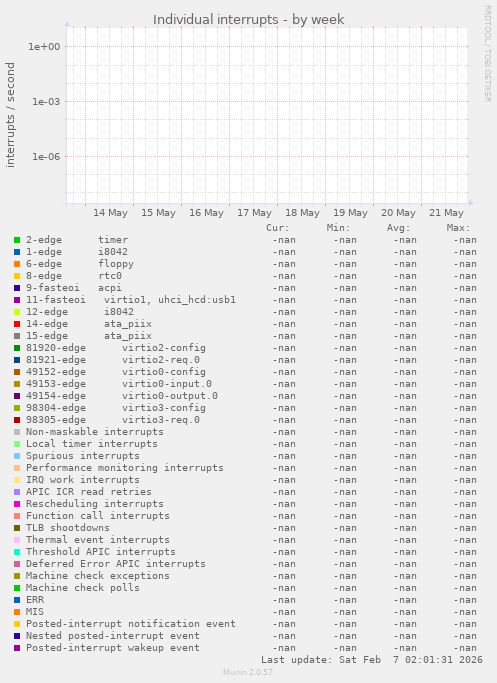Click the 17 May date axis label
Screen dimensions: 497x683
254,213
